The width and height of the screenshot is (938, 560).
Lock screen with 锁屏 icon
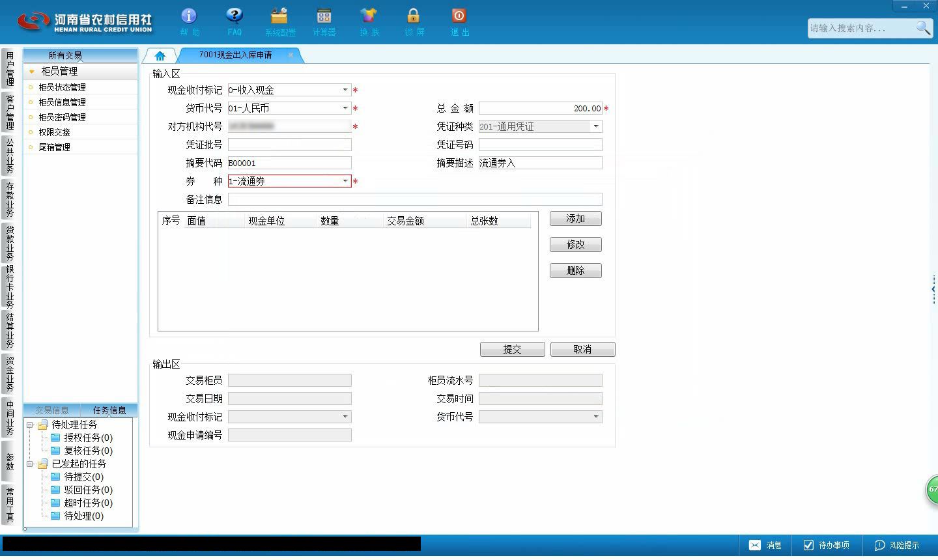414,21
